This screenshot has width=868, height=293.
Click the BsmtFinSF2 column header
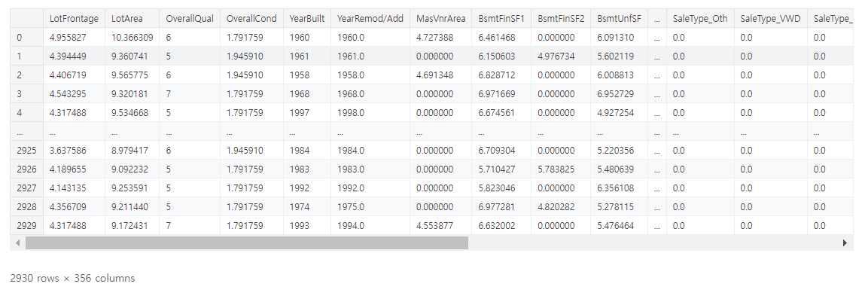pos(561,18)
